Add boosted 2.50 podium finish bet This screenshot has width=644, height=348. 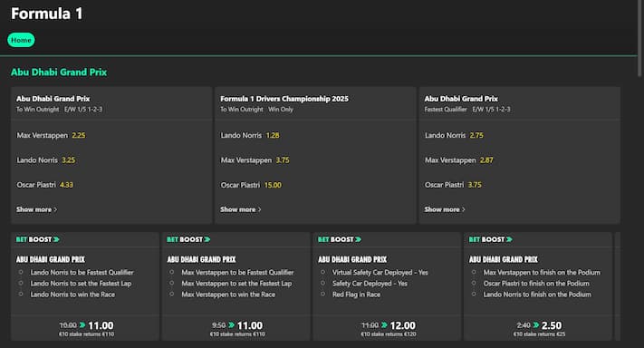tap(539, 328)
